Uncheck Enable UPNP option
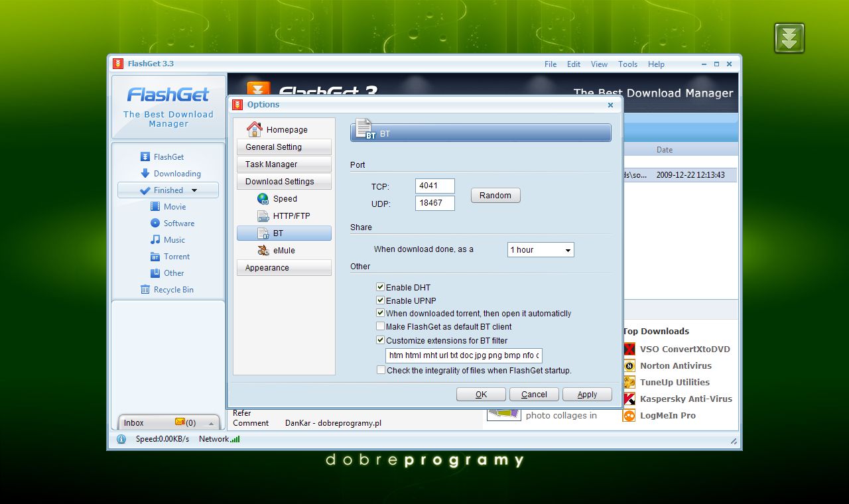Viewport: 849px width, 504px height. 381,300
